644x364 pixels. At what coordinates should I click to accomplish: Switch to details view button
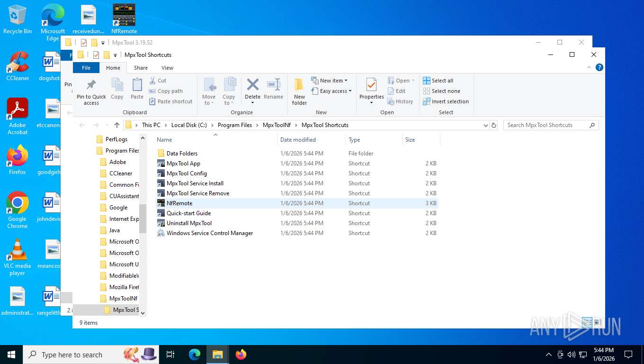pos(587,322)
